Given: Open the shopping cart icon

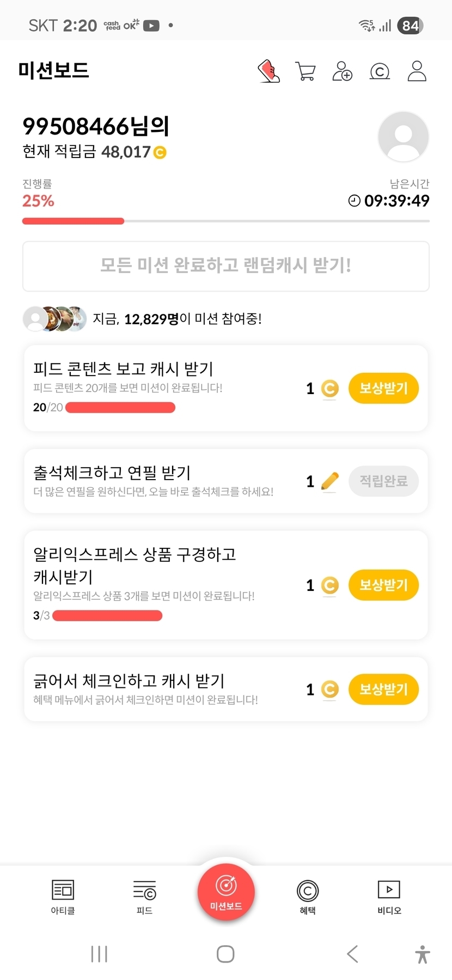Looking at the screenshot, I should coord(306,71).
